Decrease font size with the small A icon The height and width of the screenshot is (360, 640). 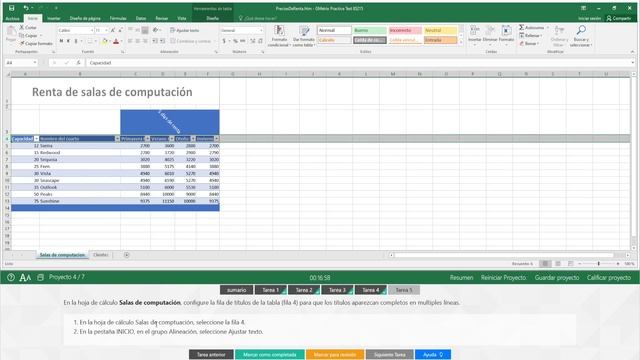coord(120,30)
